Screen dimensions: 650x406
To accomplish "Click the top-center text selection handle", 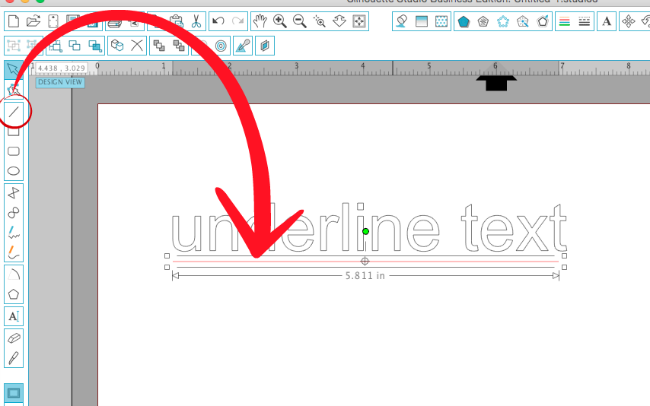I will (360, 206).
